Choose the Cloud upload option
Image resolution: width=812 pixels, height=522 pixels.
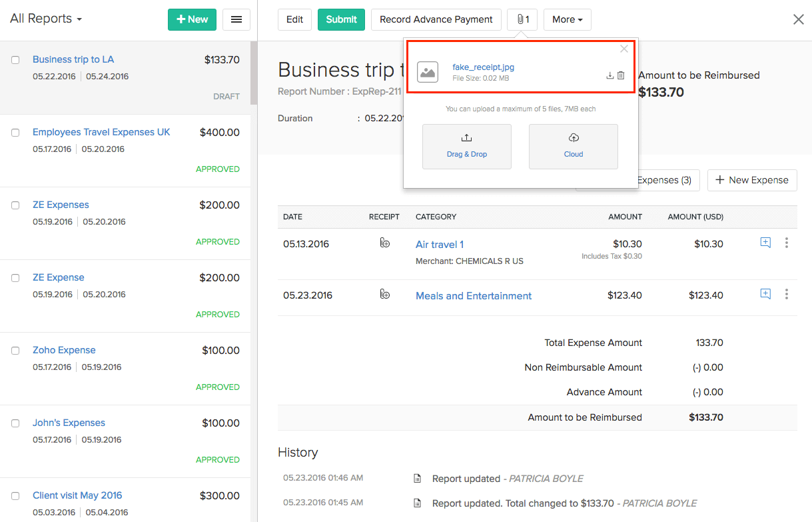coord(573,146)
